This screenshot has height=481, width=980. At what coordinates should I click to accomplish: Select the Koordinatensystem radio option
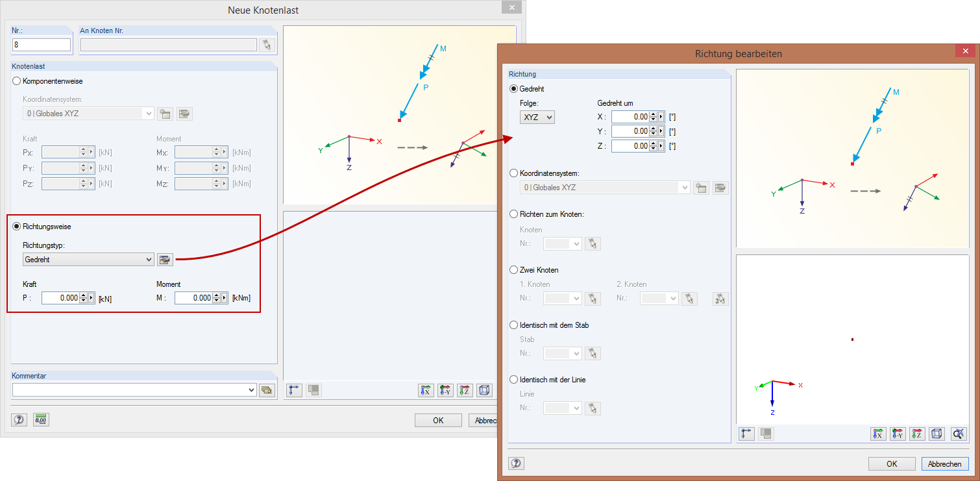[514, 173]
